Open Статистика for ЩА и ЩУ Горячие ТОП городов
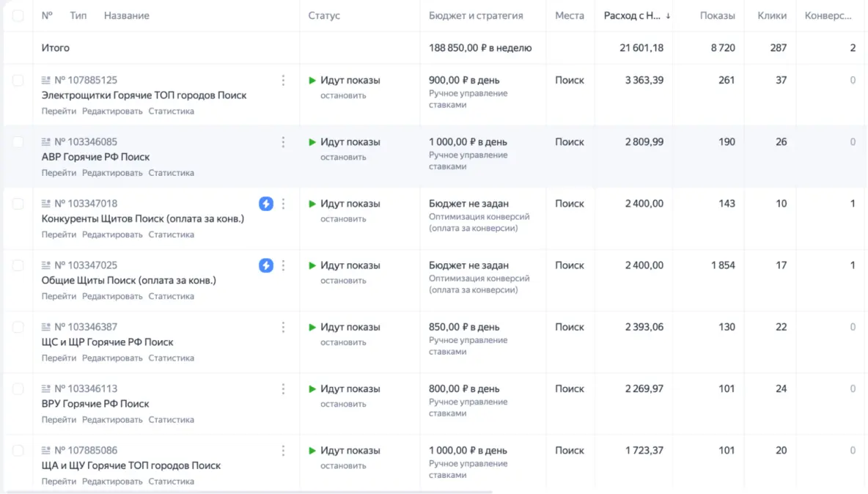The image size is (868, 494). coord(171,482)
